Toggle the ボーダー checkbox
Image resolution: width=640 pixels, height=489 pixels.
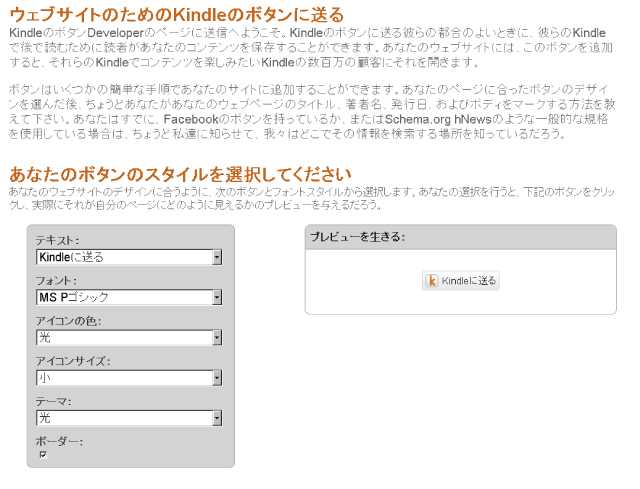tap(43, 454)
